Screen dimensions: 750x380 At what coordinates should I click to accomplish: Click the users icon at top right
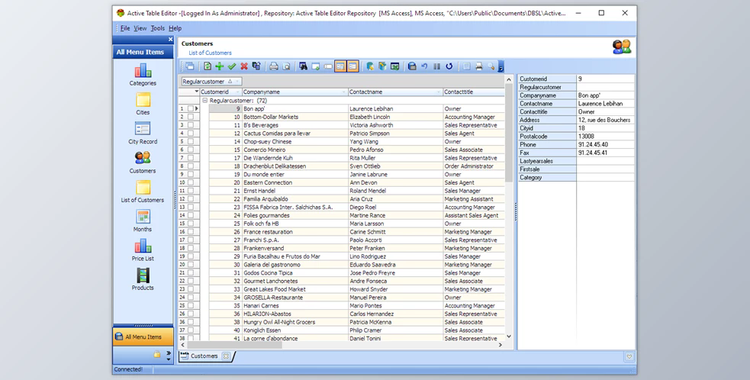click(x=622, y=47)
